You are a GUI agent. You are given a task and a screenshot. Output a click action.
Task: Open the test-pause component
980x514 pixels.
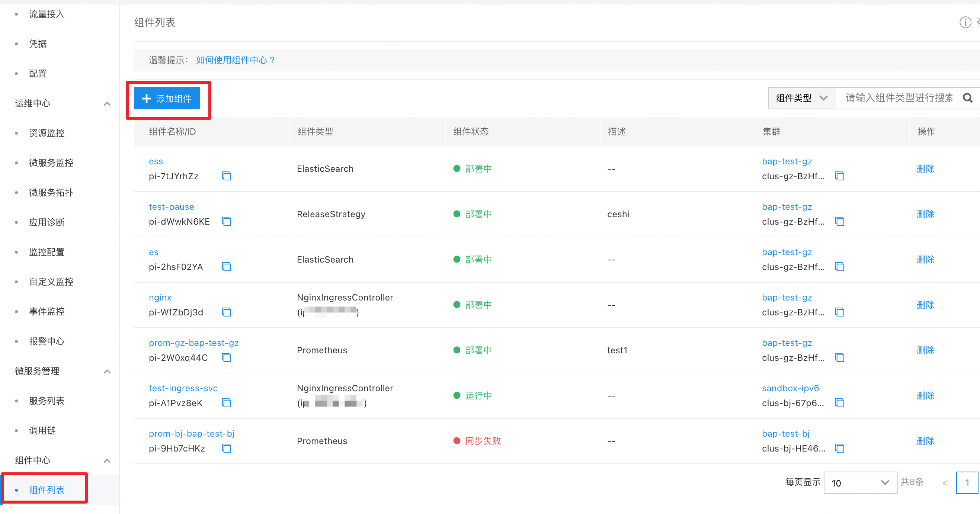tap(172, 207)
